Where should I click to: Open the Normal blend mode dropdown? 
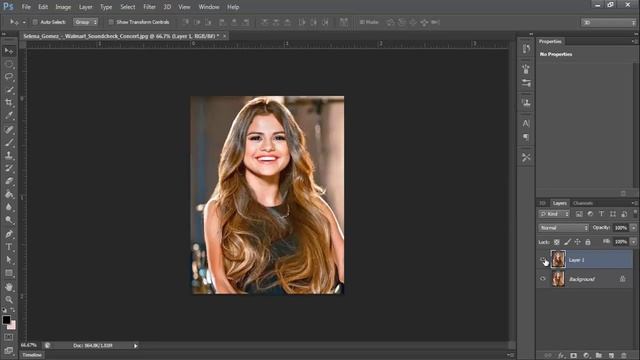coord(564,228)
